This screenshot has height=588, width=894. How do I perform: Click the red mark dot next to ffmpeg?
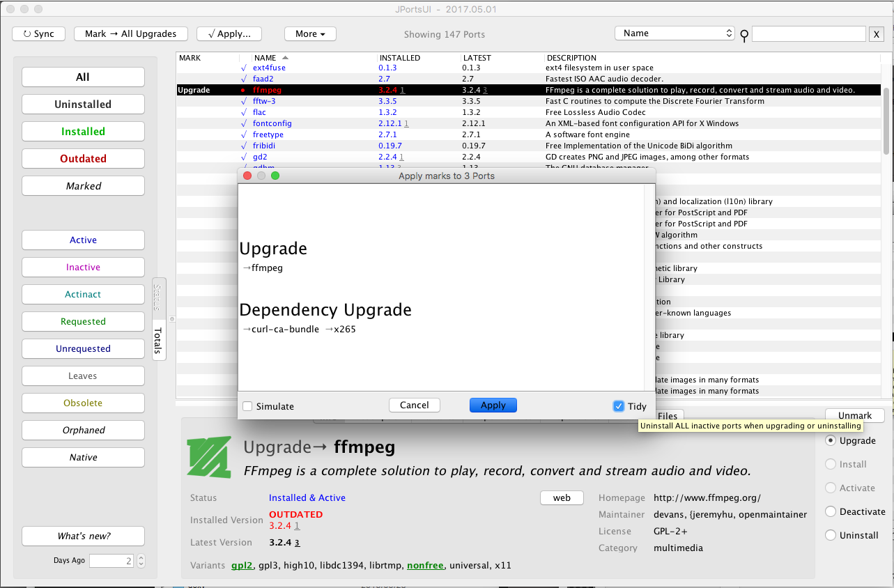pyautogui.click(x=243, y=90)
